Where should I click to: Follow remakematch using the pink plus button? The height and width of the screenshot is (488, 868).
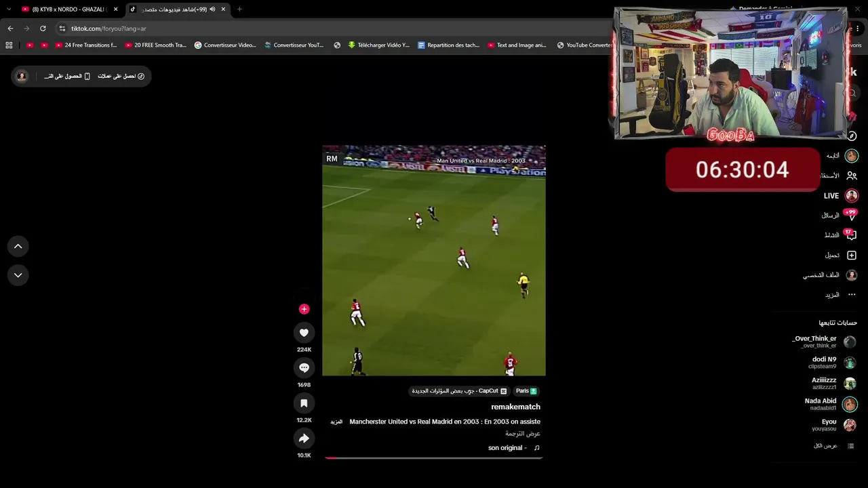click(x=304, y=309)
